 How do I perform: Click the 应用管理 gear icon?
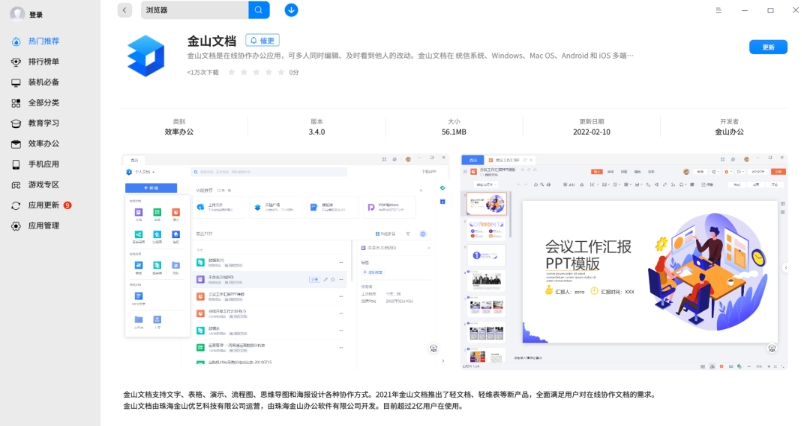pyautogui.click(x=16, y=226)
